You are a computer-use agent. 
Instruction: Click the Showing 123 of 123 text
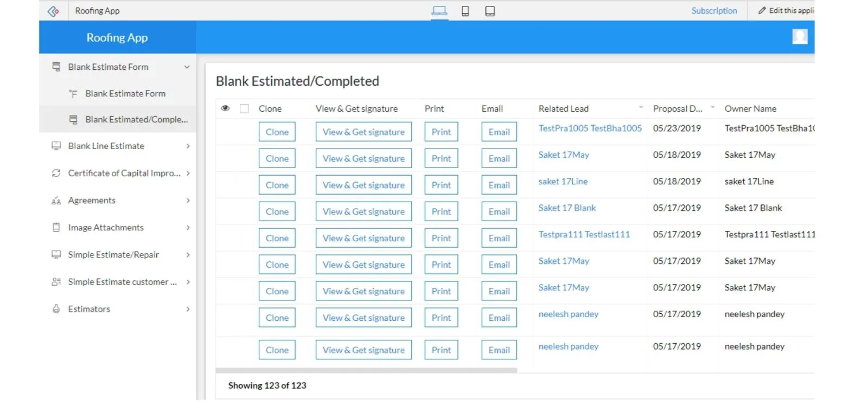tap(267, 385)
